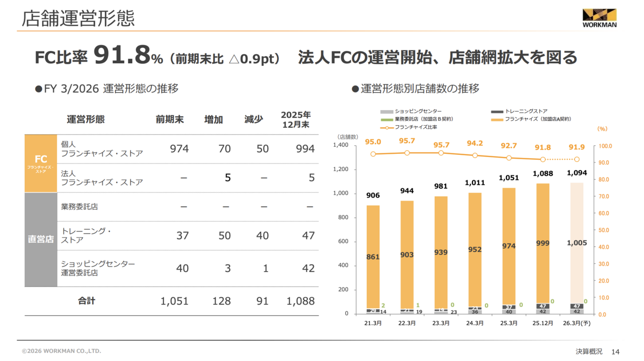The width and height of the screenshot is (644, 361).
Task: Click the page number 14
Action: tap(615, 351)
